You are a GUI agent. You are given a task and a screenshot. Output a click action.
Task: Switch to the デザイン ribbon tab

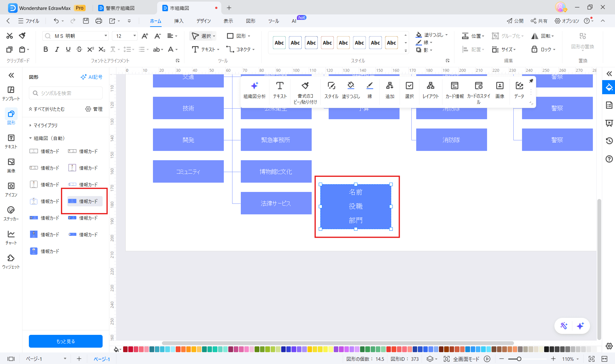204,21
